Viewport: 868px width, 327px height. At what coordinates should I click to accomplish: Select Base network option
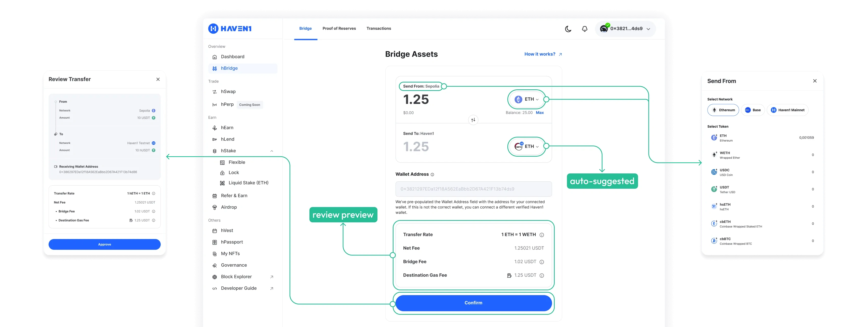point(753,110)
